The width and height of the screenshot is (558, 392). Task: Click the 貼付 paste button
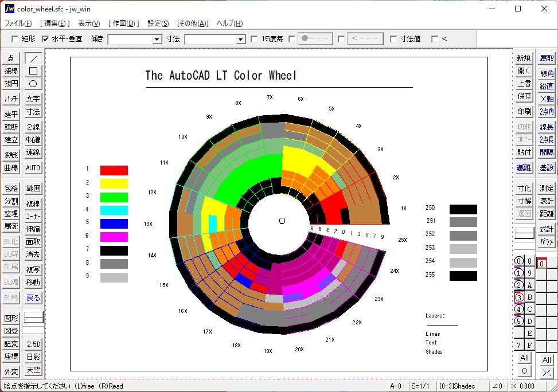click(524, 152)
